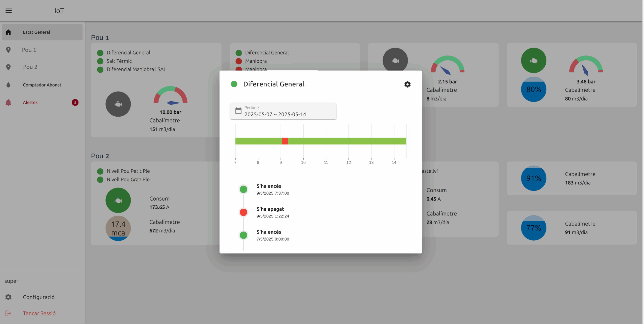Screen dimensions: 644x324
Task: Select Pou 1 in the sidebar
Action: pos(29,50)
